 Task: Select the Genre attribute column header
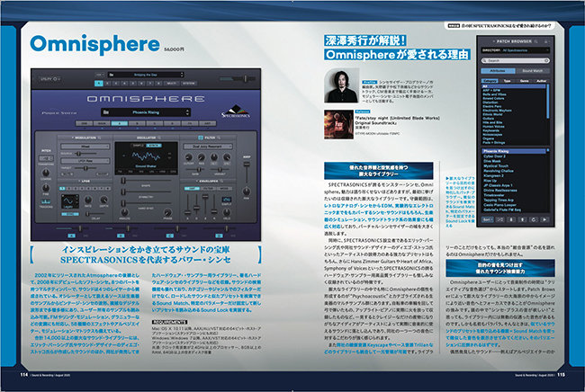pyautogui.click(x=524, y=81)
